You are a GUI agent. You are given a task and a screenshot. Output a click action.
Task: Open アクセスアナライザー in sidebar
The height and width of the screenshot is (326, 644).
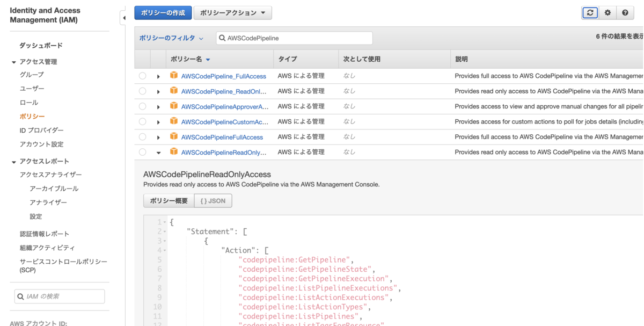[x=50, y=175]
